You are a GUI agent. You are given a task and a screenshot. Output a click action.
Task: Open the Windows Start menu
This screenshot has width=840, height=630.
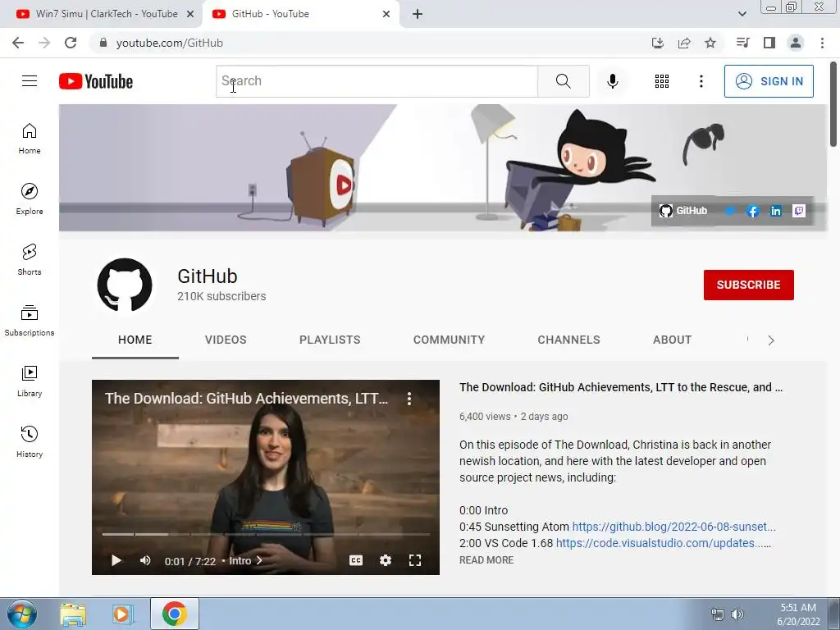pyautogui.click(x=22, y=614)
